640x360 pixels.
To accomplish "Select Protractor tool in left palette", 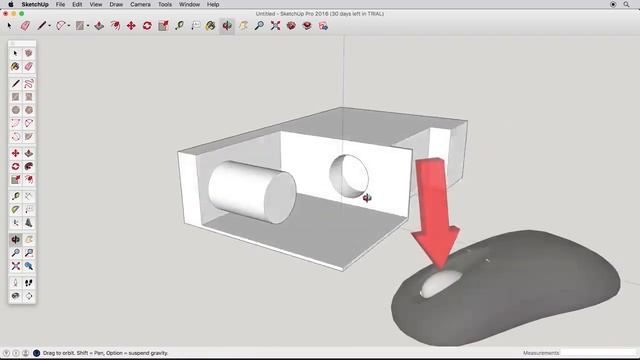I will point(16,209).
